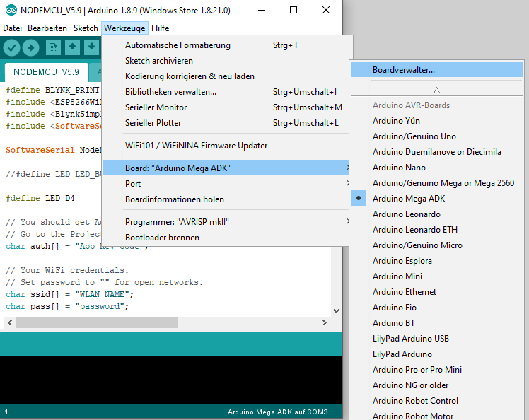
Task: Minimize the Arduino window
Action: pyautogui.click(x=261, y=10)
